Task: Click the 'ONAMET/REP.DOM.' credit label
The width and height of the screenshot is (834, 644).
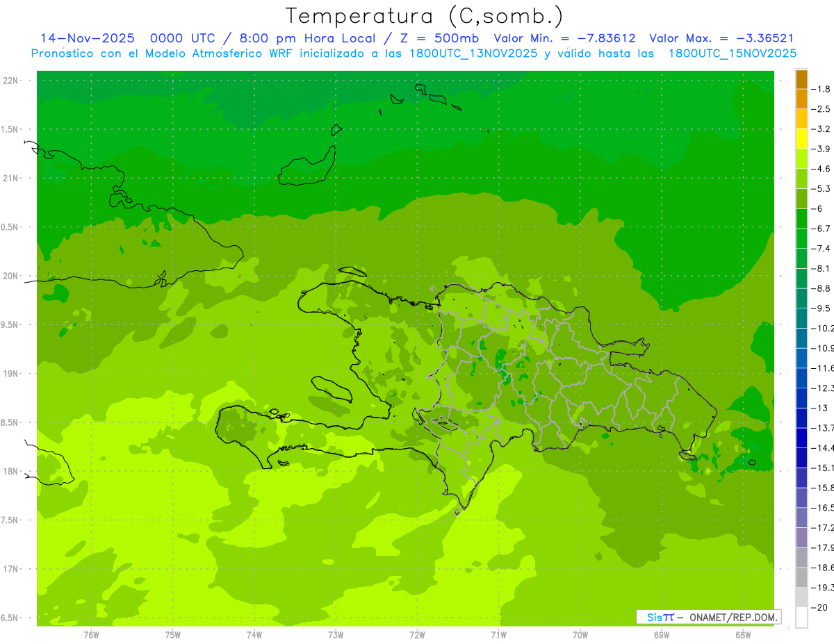Action: (734, 617)
